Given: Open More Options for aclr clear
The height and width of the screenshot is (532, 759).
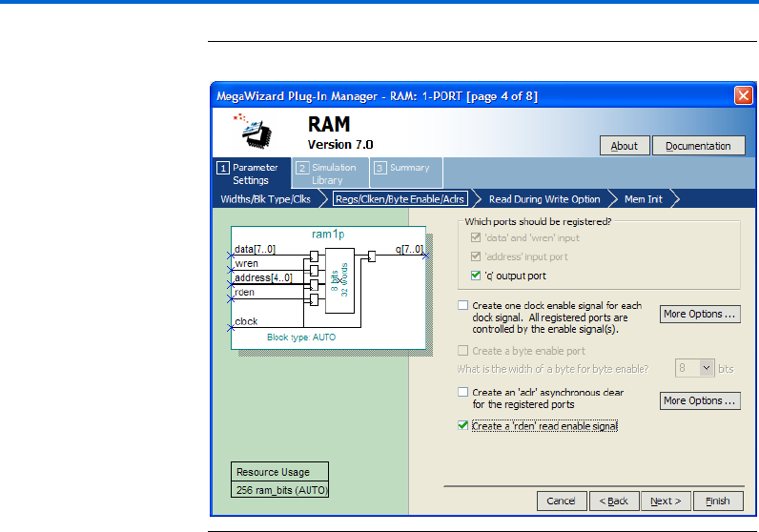Looking at the screenshot, I should coord(700,400).
